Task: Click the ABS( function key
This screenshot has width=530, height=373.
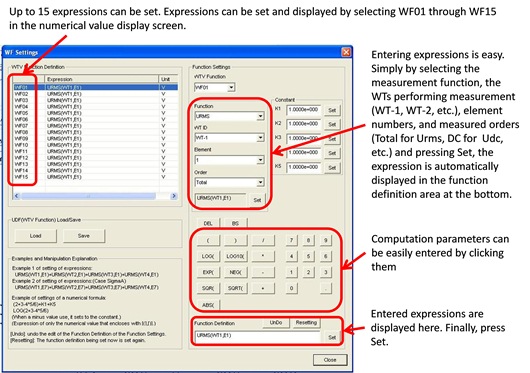Action: tap(208, 305)
